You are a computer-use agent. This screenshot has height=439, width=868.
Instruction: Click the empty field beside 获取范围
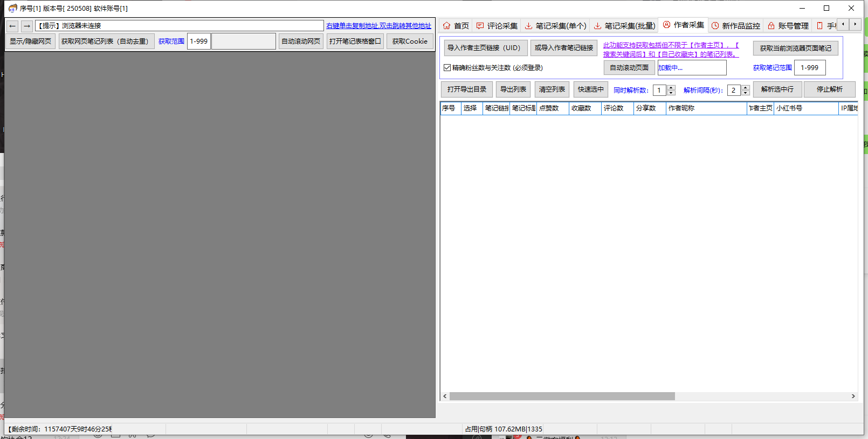click(x=244, y=41)
